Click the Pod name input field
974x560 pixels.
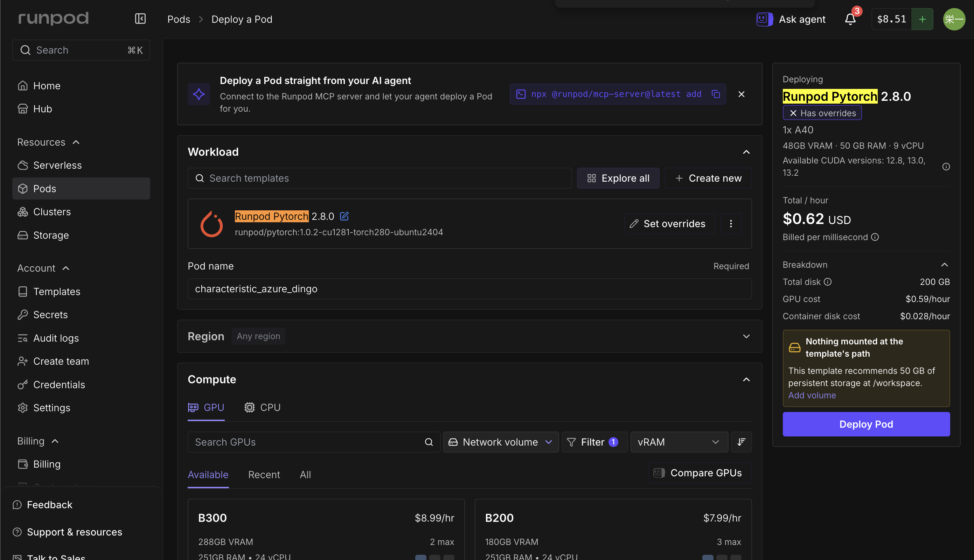point(469,289)
